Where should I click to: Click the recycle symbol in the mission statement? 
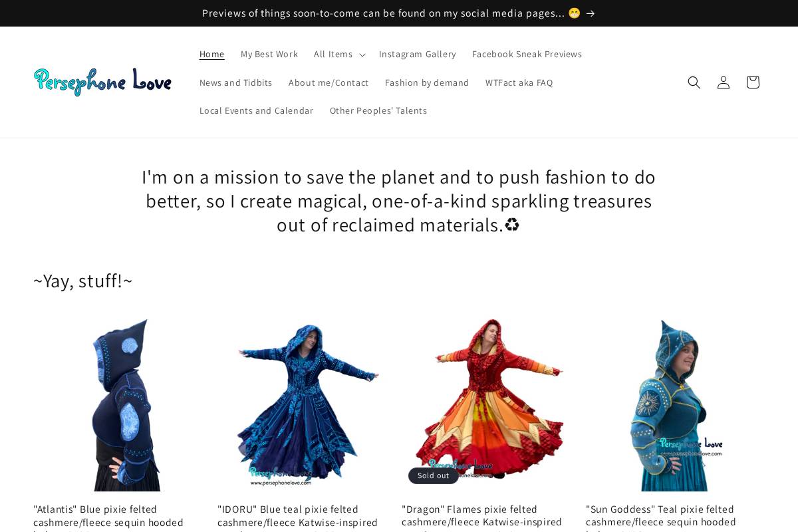(x=511, y=224)
